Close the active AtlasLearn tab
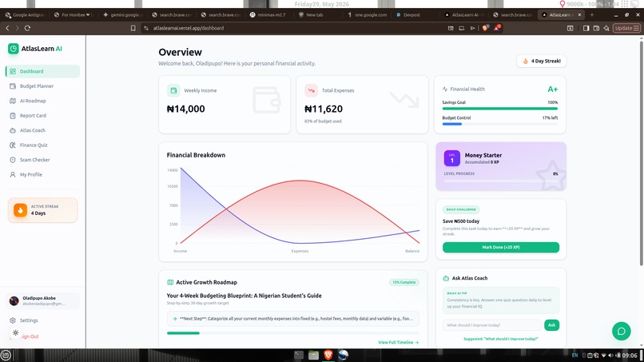The width and height of the screenshot is (644, 362). (x=579, y=15)
